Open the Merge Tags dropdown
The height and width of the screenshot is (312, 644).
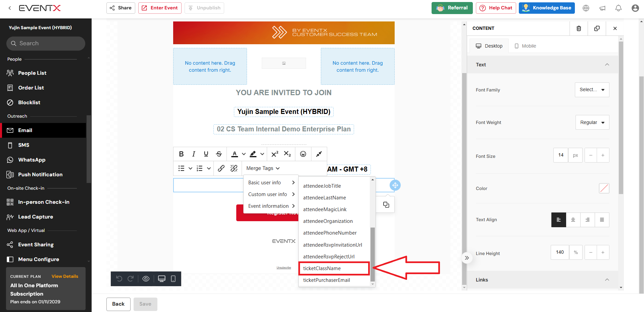coord(263,168)
